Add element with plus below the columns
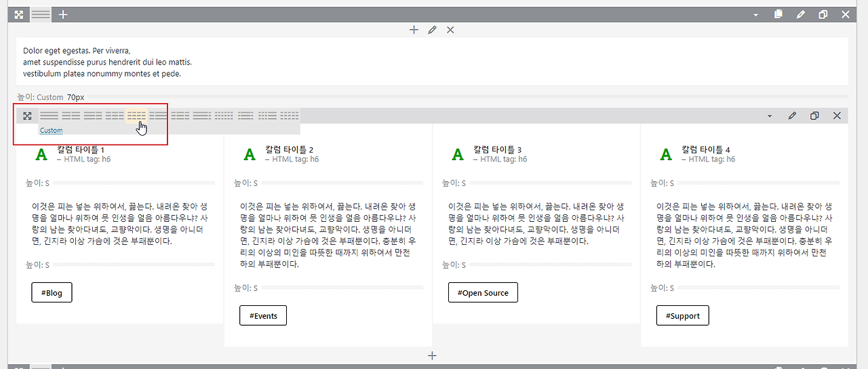Screen dimensions: 868x369 point(432,355)
